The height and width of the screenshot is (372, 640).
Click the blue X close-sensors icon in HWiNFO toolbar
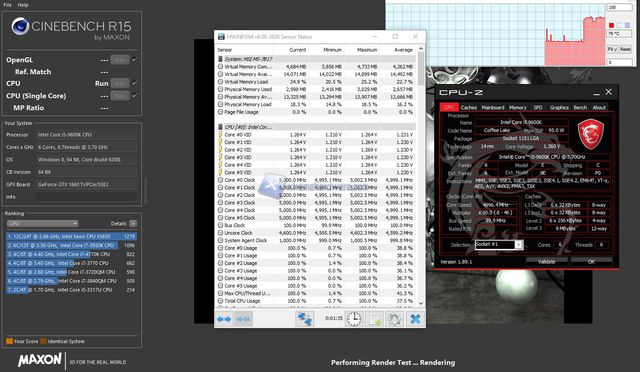(x=415, y=319)
